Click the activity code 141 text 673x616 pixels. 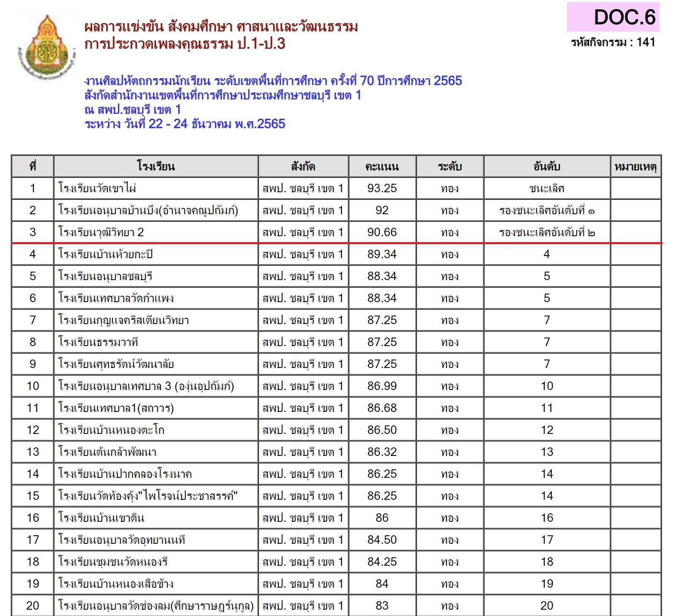tap(613, 42)
